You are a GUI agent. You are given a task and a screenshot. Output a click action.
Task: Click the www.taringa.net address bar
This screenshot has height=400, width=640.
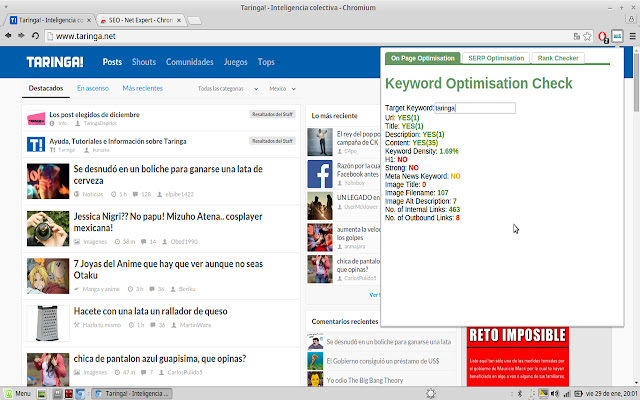click(x=310, y=36)
